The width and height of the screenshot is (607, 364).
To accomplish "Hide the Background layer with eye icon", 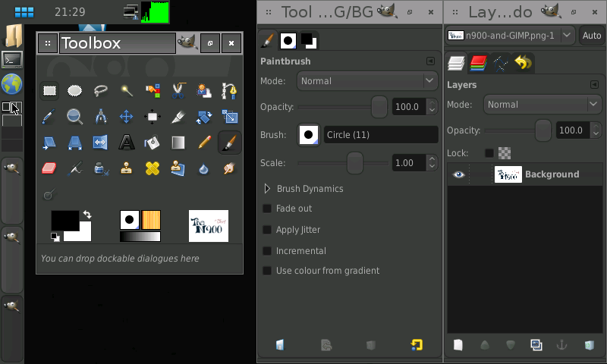I will click(x=458, y=174).
